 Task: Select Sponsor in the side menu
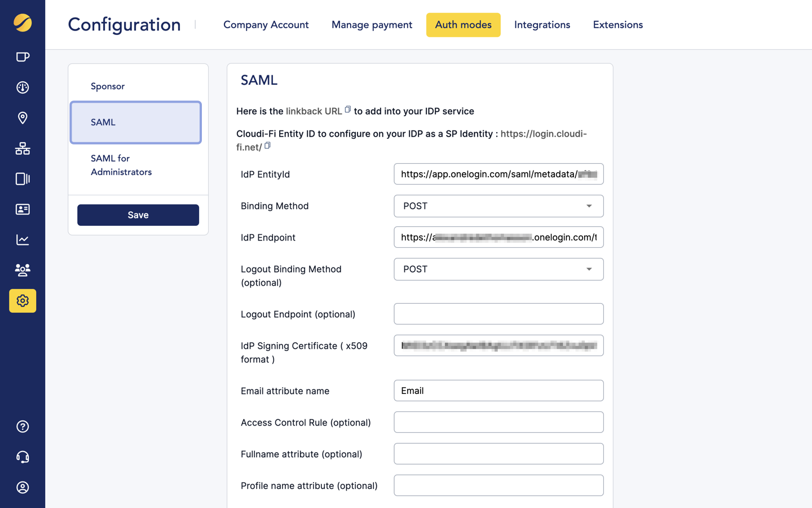tap(108, 86)
